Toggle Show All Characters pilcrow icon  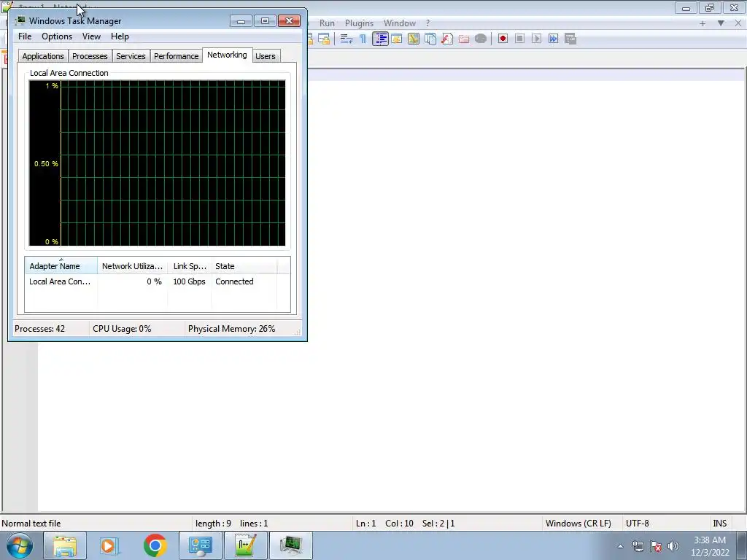363,39
